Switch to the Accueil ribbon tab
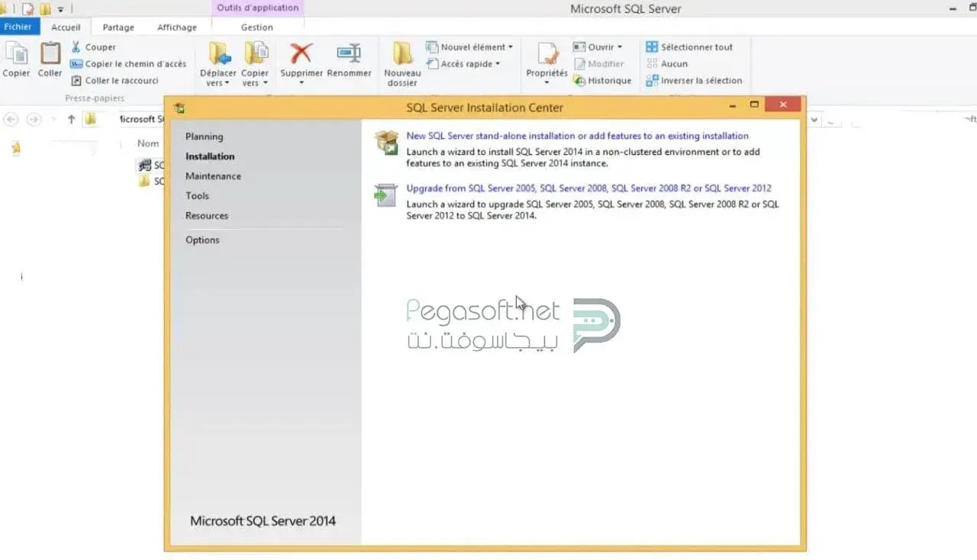The image size is (977, 560). coord(66,27)
